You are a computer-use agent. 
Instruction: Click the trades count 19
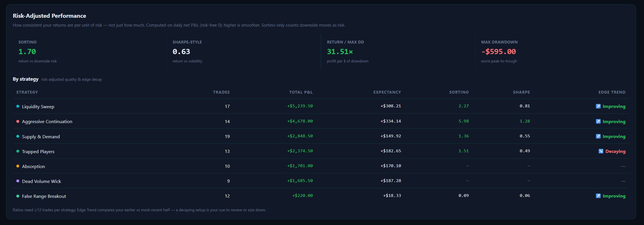pyautogui.click(x=227, y=136)
